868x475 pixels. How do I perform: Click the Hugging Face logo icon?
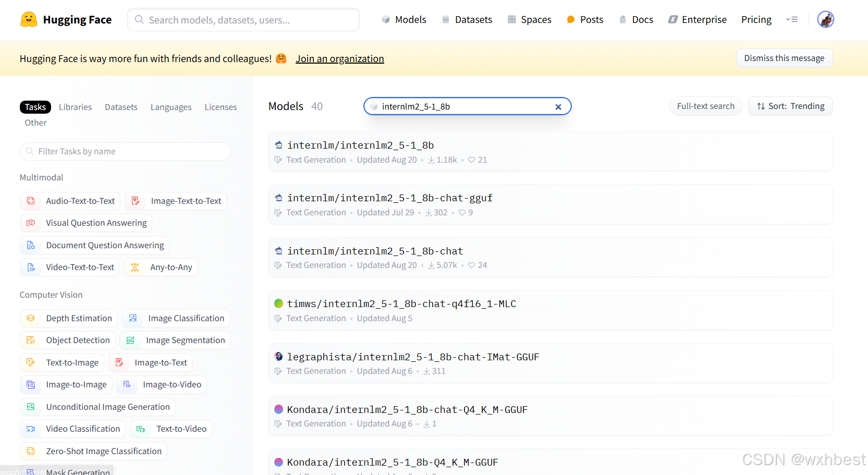tap(29, 20)
